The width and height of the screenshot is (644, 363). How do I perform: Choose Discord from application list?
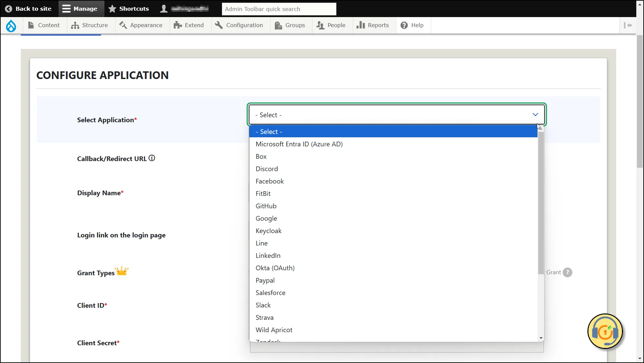coord(393,169)
